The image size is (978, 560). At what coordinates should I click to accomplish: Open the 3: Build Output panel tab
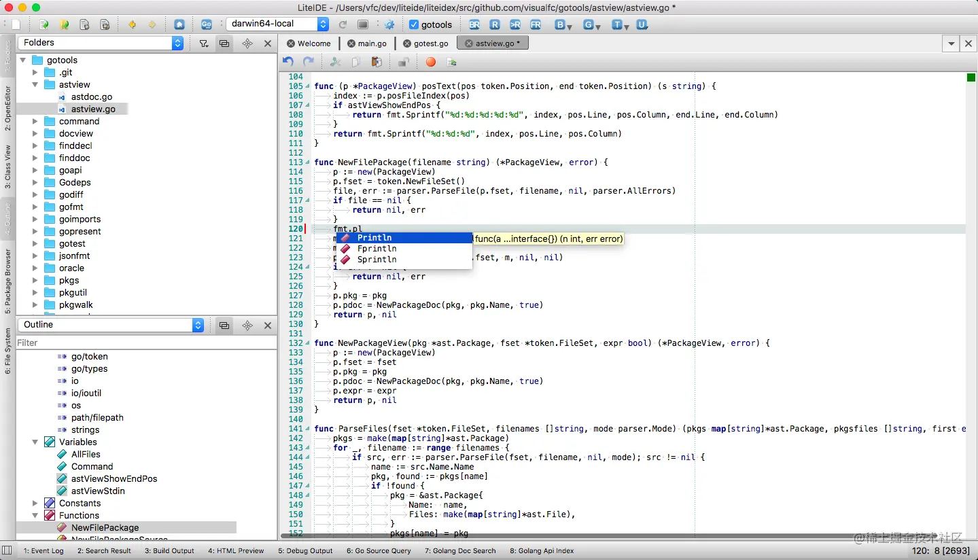pyautogui.click(x=169, y=550)
